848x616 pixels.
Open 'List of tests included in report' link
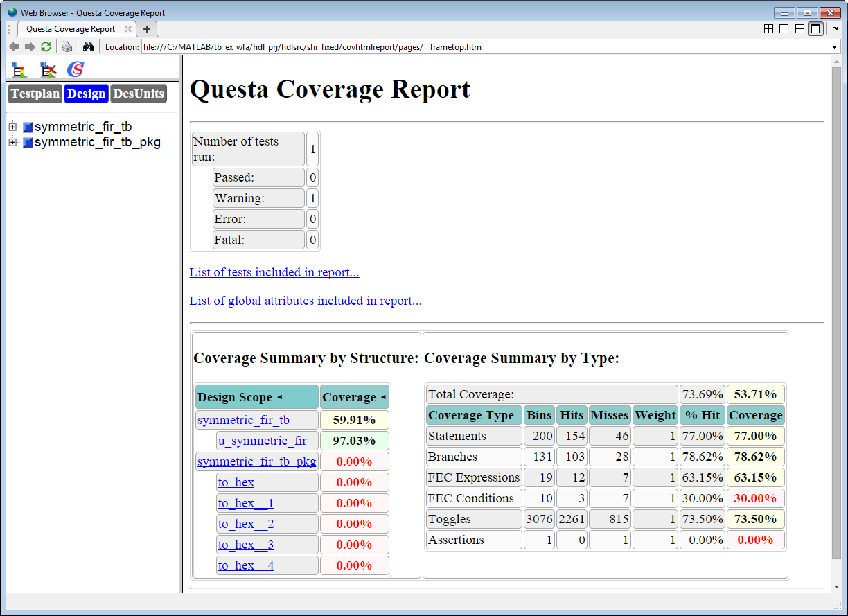coord(274,272)
